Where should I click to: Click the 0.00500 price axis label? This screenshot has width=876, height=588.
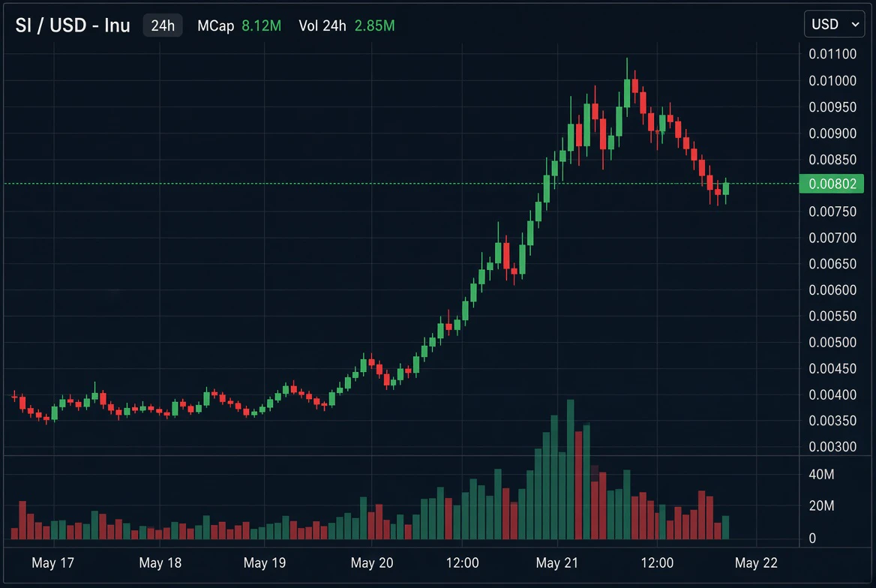pos(832,342)
